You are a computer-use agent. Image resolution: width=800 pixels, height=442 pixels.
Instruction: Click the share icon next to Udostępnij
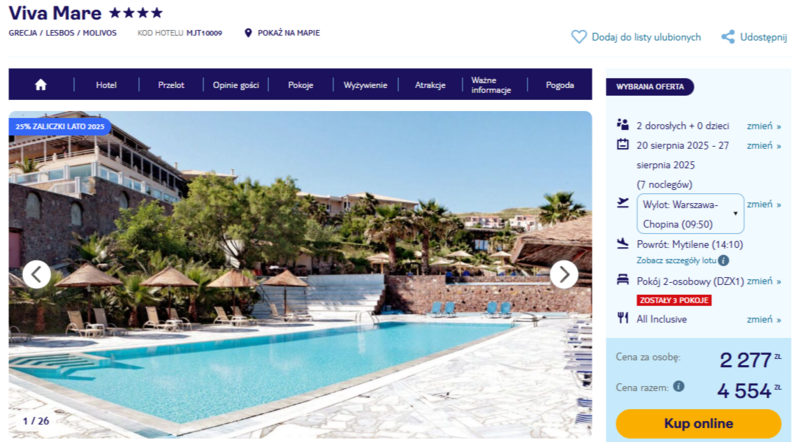[x=728, y=37]
